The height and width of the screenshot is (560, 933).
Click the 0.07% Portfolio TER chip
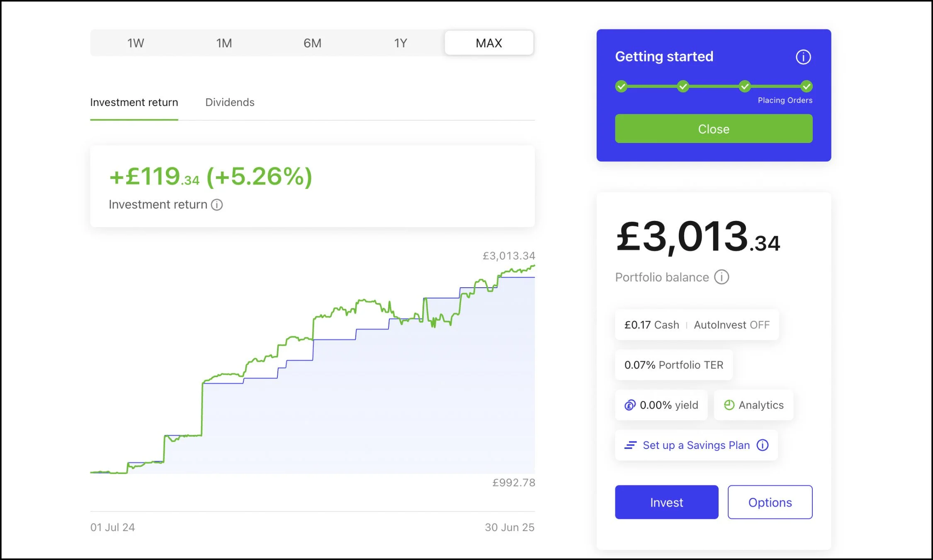(673, 365)
